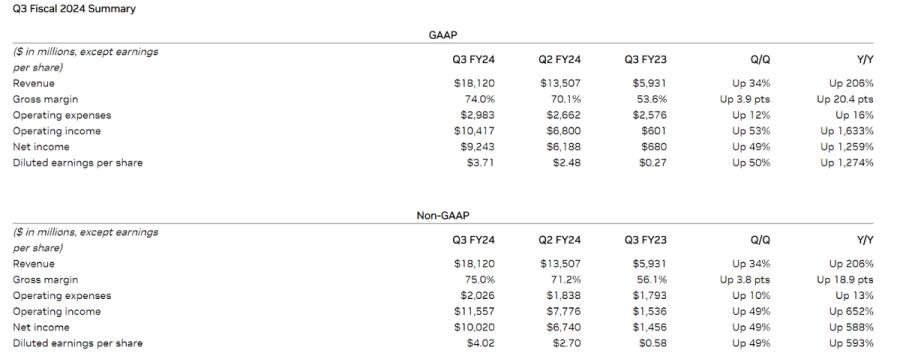900x362 pixels.
Task: Click GAAP Y/Y operating income Up 1,633%
Action: 847,131
